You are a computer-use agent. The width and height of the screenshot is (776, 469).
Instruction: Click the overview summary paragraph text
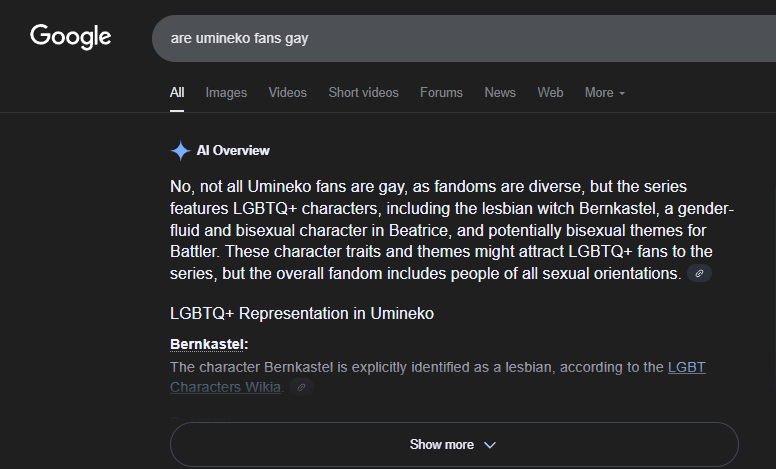[x=451, y=230]
